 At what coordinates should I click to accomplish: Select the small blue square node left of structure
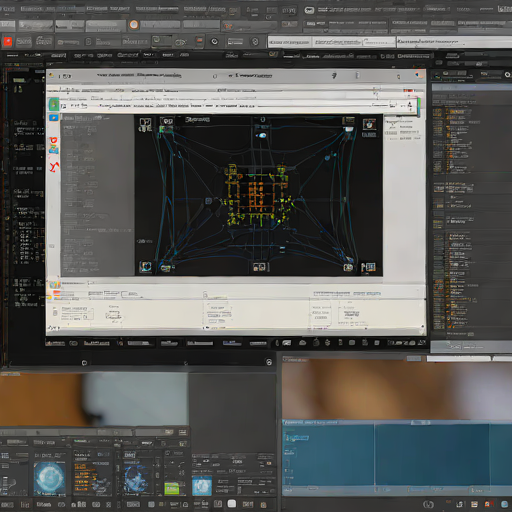(209, 201)
